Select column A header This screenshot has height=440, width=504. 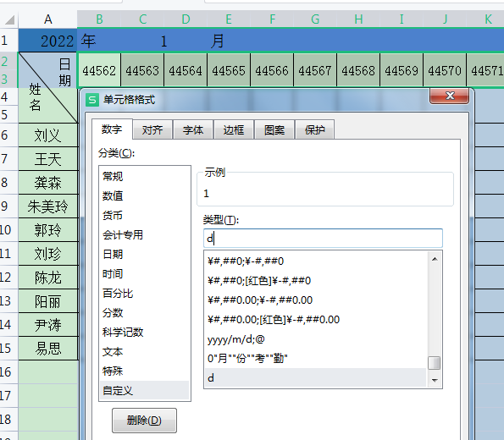tap(48, 19)
